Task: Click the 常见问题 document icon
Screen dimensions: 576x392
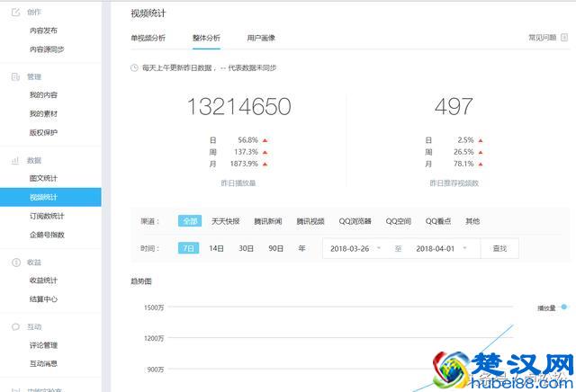Action: tap(564, 38)
